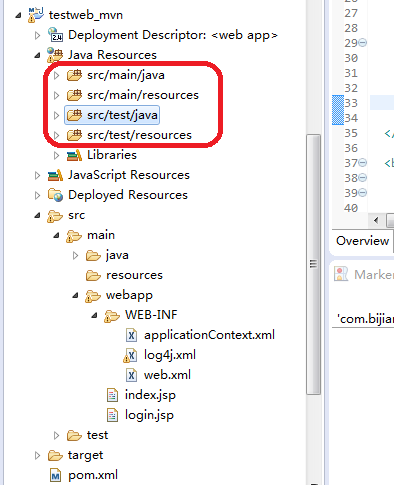
Task: Expand the src/main/resources node
Action: coord(56,95)
